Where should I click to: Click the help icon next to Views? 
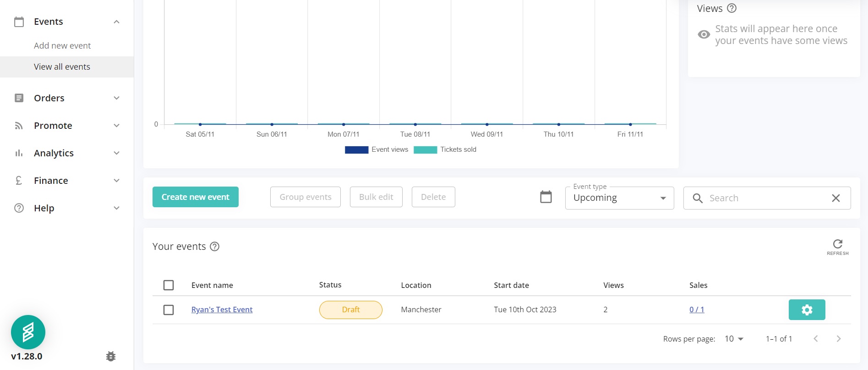pos(732,8)
